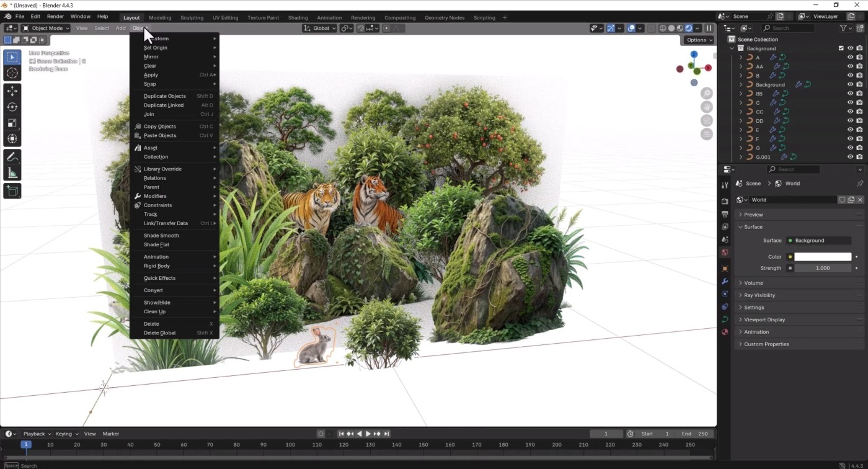Activate the Rotate tool
Image resolution: width=868 pixels, height=469 pixels.
[x=12, y=107]
